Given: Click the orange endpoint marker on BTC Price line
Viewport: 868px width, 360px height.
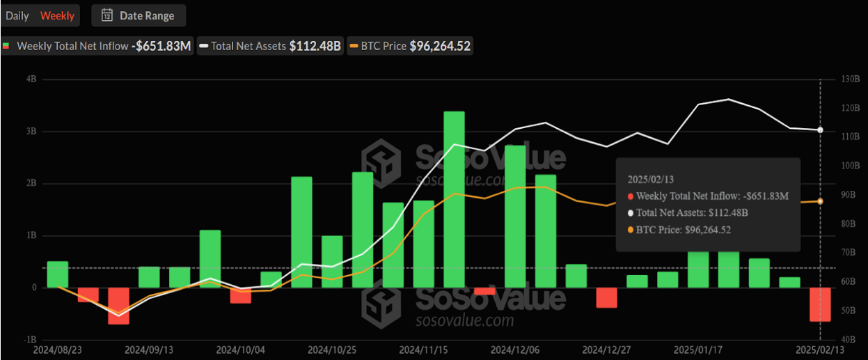Looking at the screenshot, I should (820, 201).
